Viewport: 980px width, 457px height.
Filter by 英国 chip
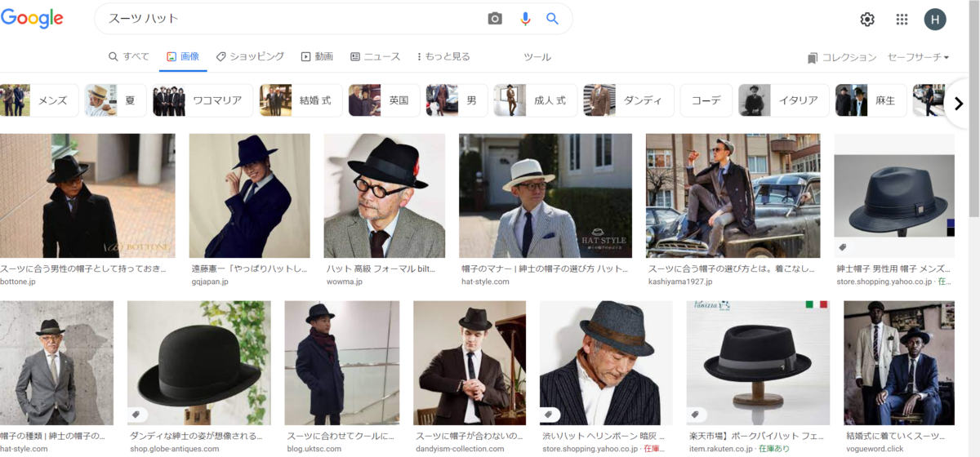coord(384,100)
